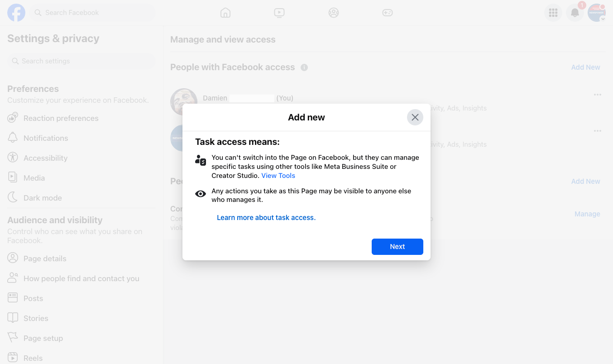Focus the Search settings field
The image size is (613, 364).
pos(81,61)
